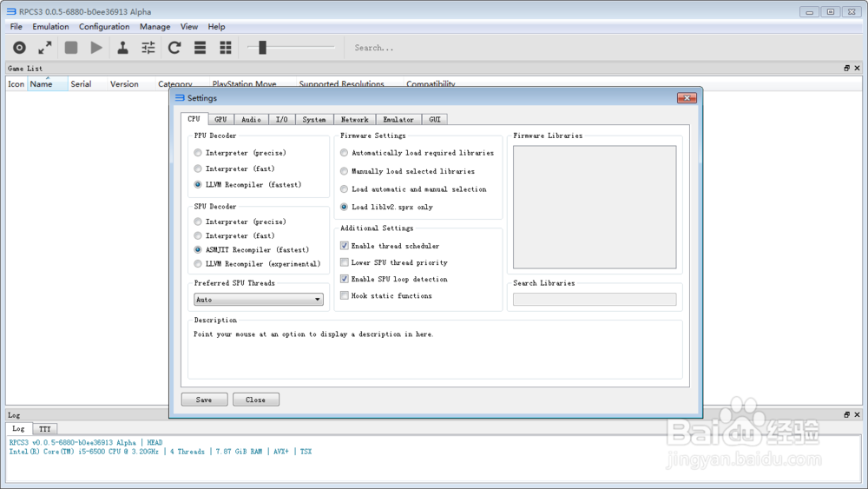
Task: Select PPU Interpreter (precise) radio button
Action: point(199,153)
